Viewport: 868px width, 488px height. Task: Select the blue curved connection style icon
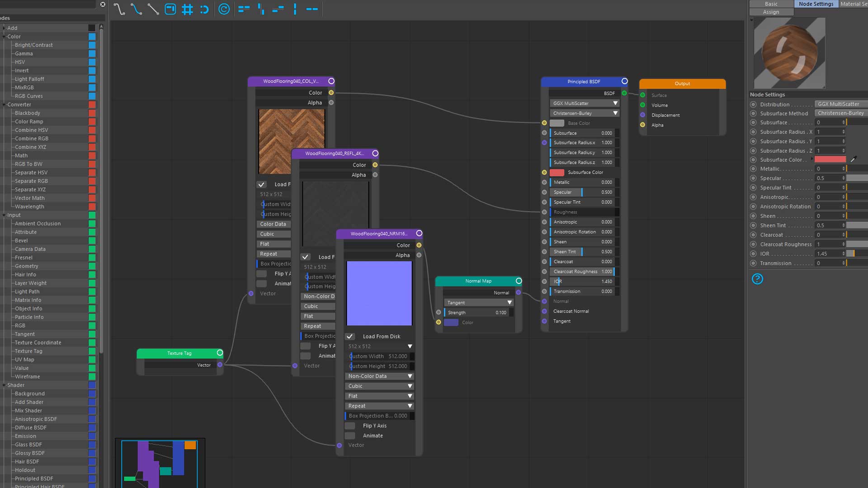click(x=136, y=9)
